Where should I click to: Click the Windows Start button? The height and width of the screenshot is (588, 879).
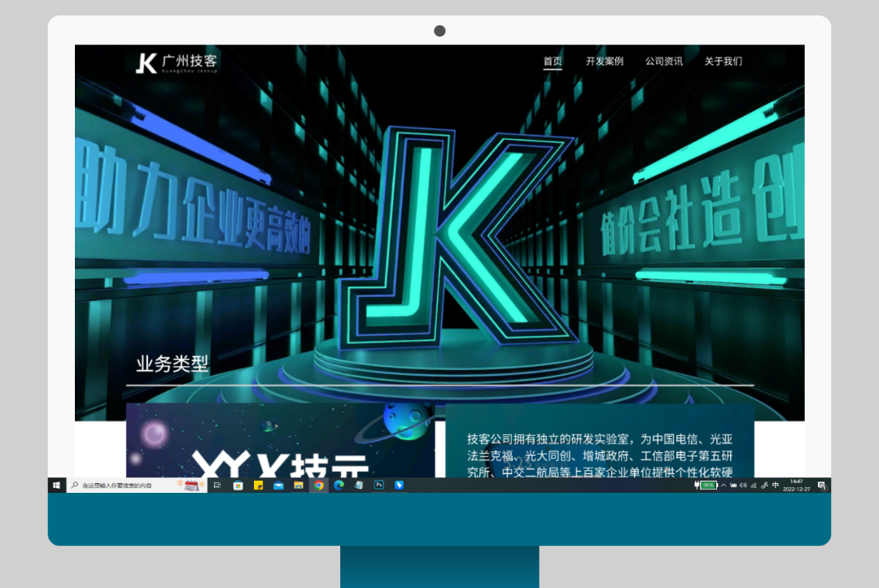point(56,486)
